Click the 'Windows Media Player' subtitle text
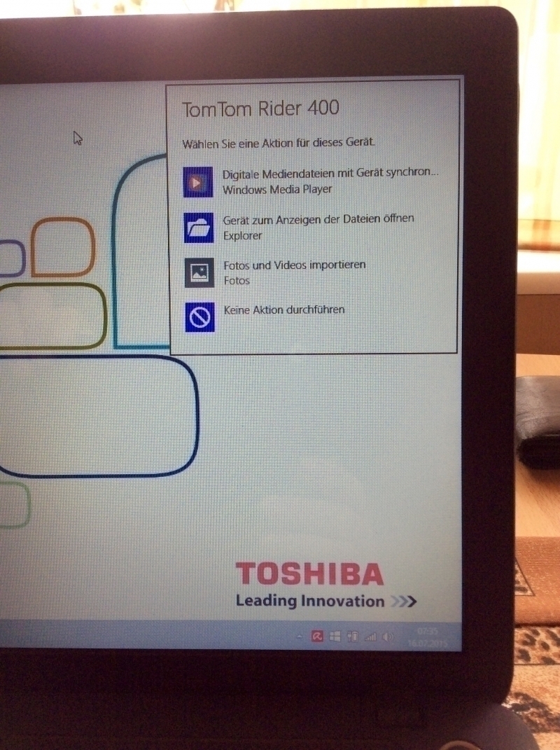Viewport: 560px width, 750px height. click(x=277, y=189)
